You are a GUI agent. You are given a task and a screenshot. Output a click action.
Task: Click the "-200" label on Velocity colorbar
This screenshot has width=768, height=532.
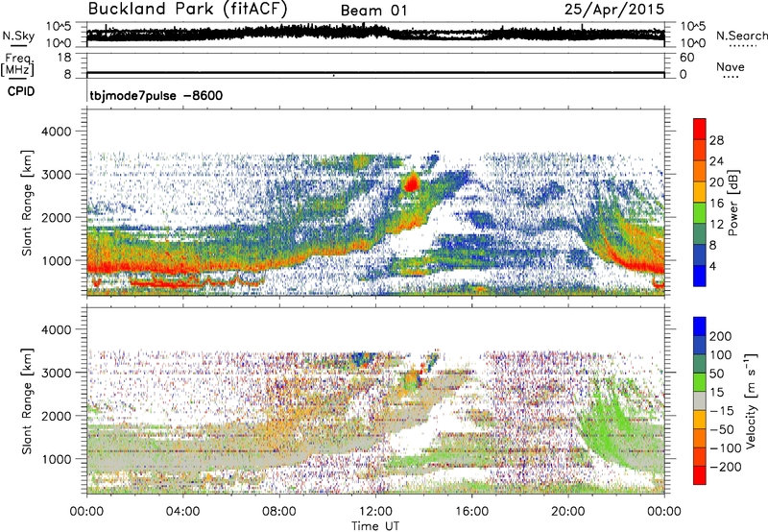[724, 468]
